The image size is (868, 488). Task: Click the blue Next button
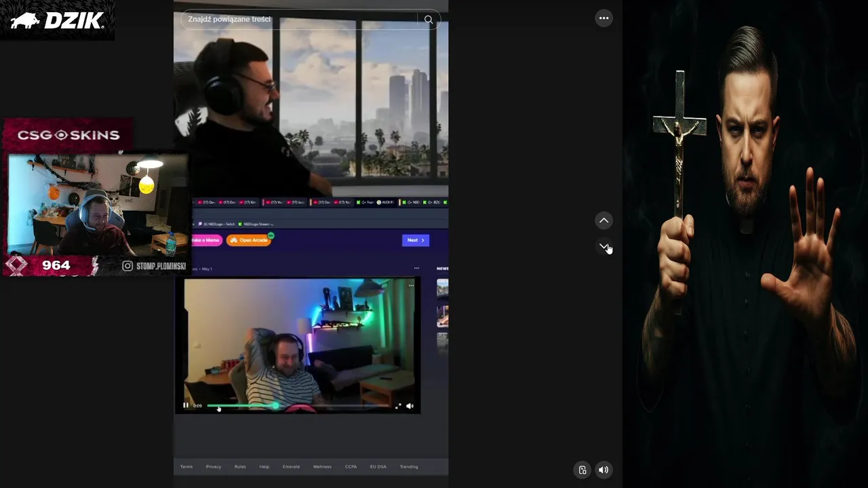point(416,240)
